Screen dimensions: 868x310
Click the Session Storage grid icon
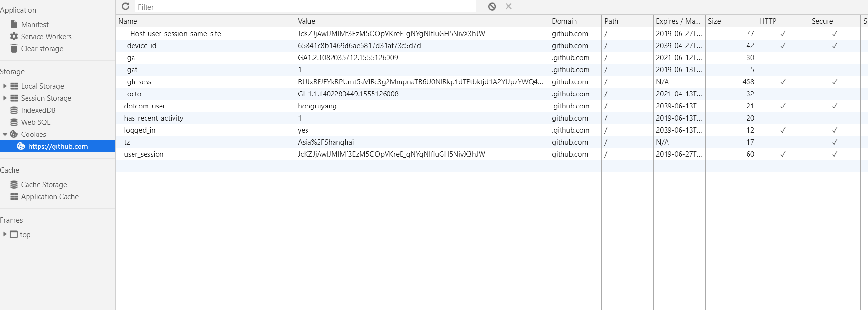(14, 98)
